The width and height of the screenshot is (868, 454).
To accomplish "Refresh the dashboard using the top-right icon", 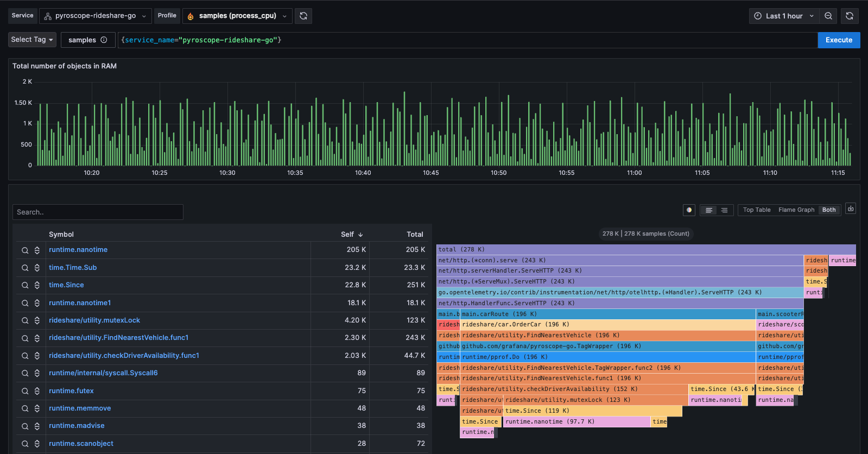I will pyautogui.click(x=850, y=16).
